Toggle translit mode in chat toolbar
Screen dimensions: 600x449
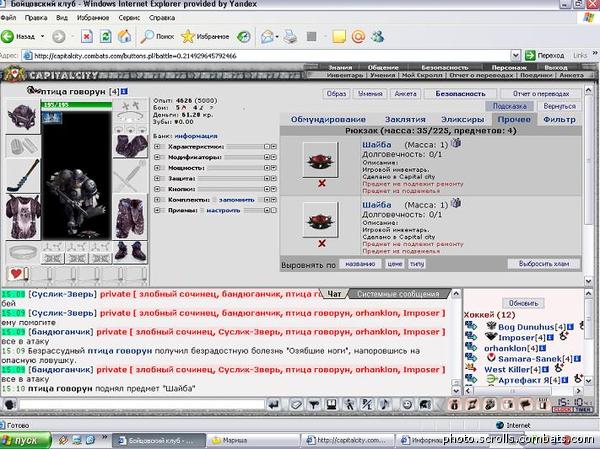coord(367,405)
